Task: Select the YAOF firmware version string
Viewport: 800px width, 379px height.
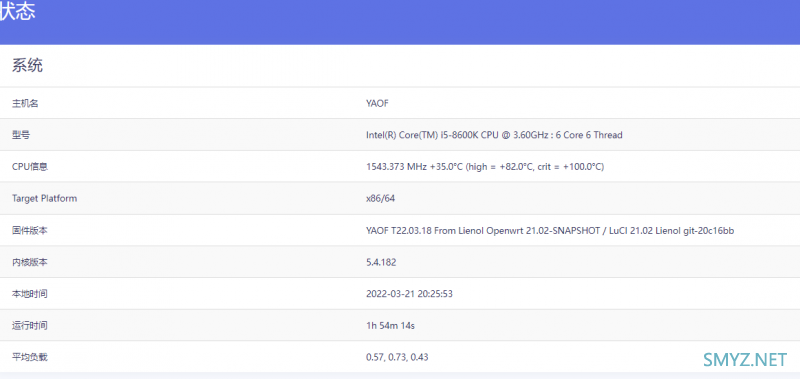Action: click(x=550, y=231)
